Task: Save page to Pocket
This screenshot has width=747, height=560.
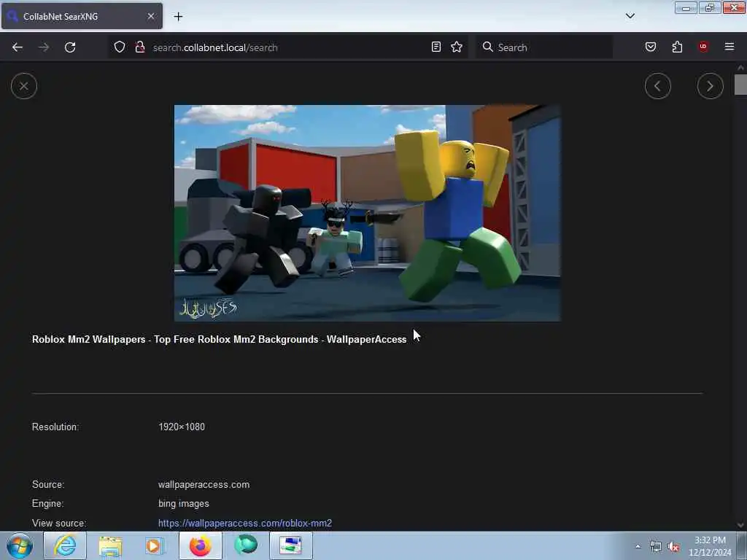Action: pos(651,47)
